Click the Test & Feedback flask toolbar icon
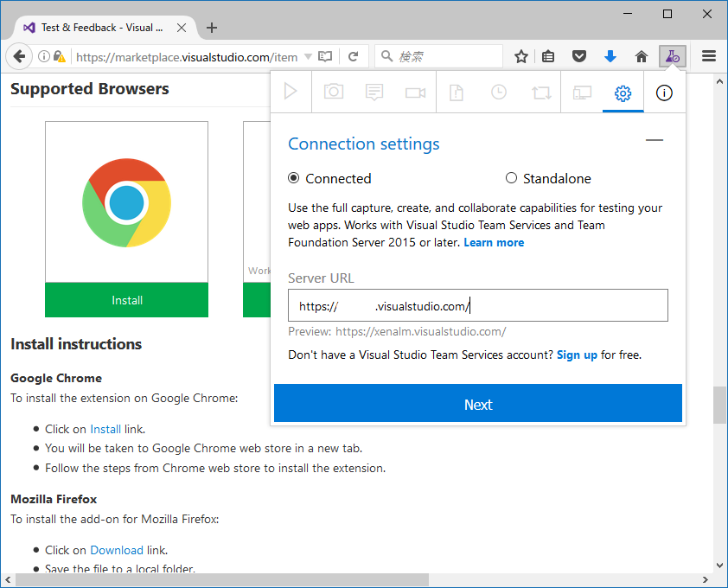Image resolution: width=728 pixels, height=588 pixels. [673, 57]
